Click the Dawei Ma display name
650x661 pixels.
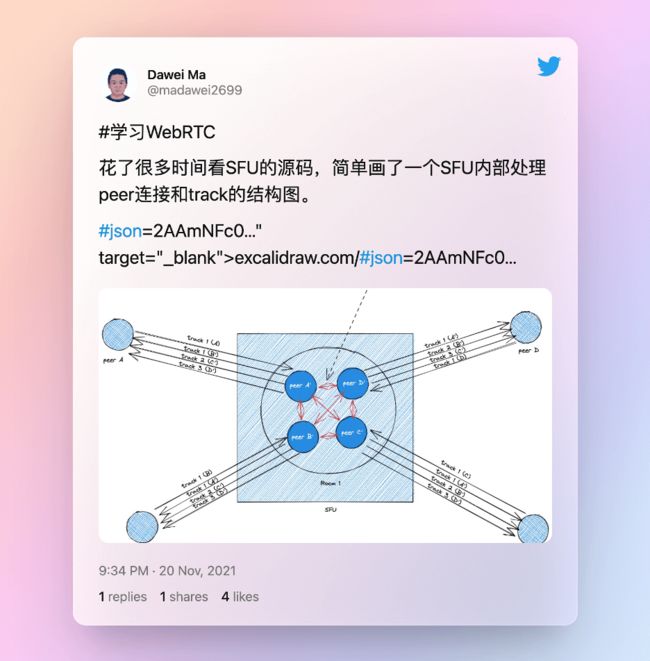pyautogui.click(x=177, y=75)
